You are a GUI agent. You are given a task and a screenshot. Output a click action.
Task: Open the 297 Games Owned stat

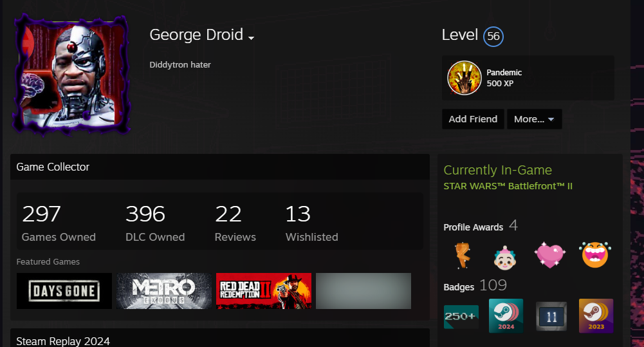point(59,223)
